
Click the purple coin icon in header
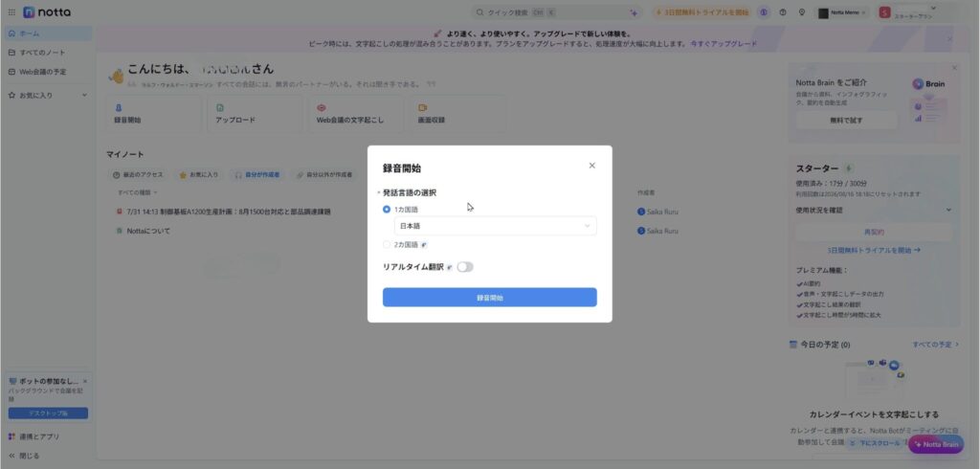[x=763, y=12]
